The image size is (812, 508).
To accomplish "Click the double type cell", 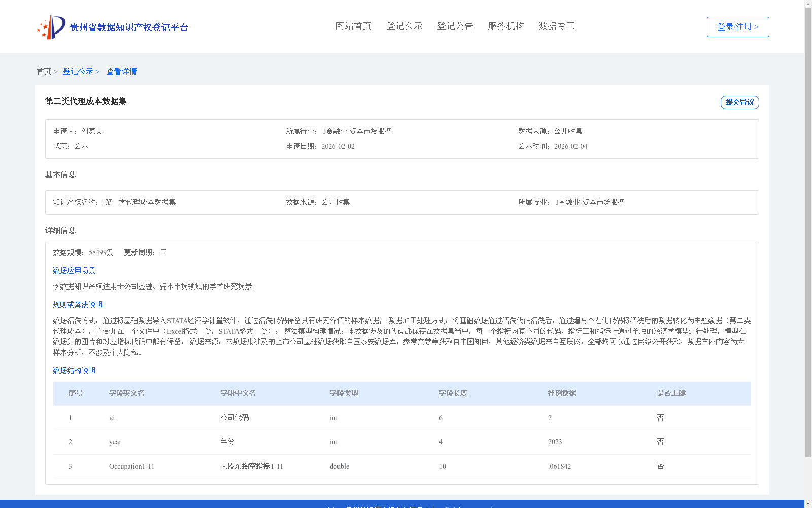I will 340,466.
